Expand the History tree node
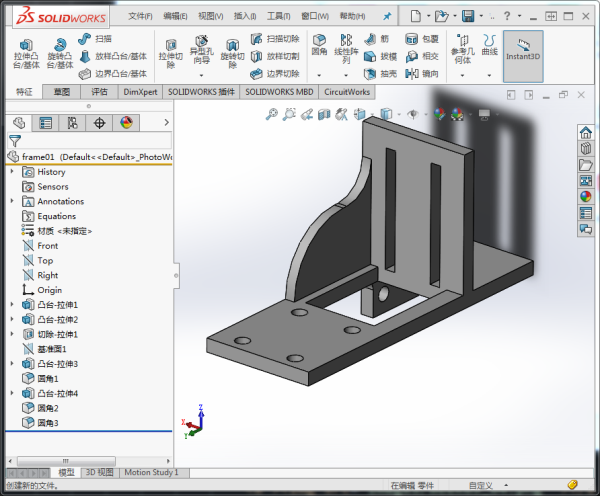 [x=12, y=172]
